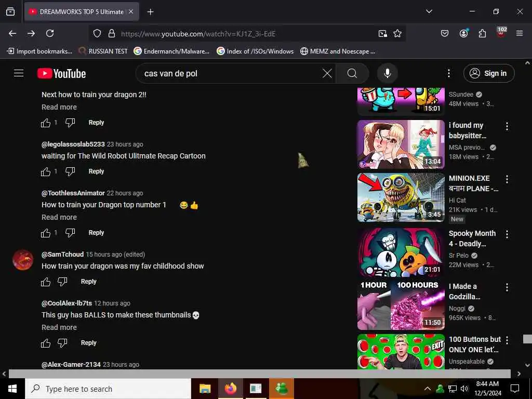Screen dimensions: 532x399
Task: Open options for i found my babysitter video
Action: [507, 127]
